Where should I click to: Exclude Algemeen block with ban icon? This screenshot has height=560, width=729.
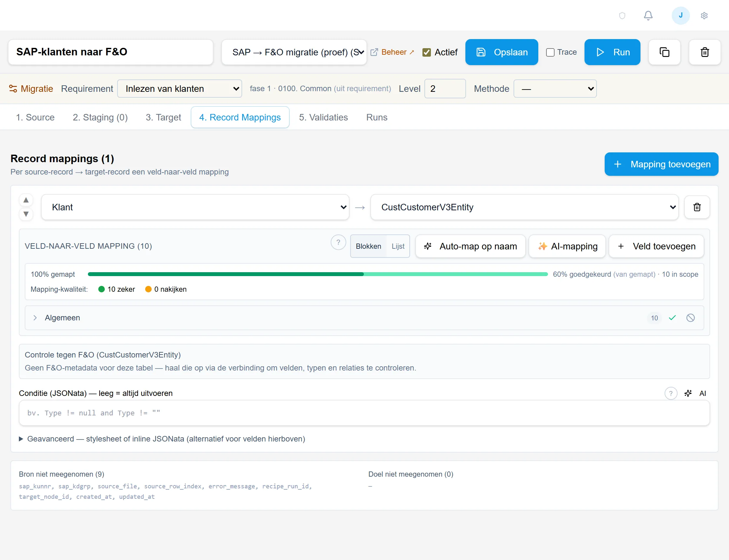[x=690, y=318]
